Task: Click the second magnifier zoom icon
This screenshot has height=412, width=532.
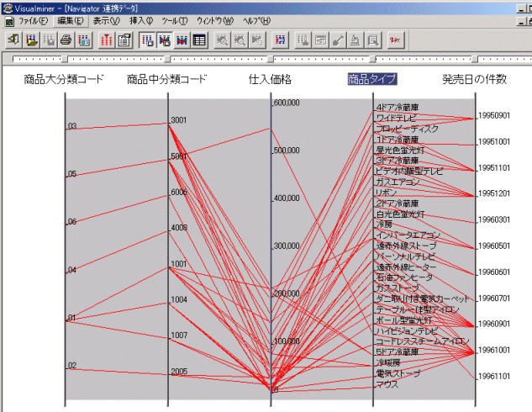Action: coord(240,40)
